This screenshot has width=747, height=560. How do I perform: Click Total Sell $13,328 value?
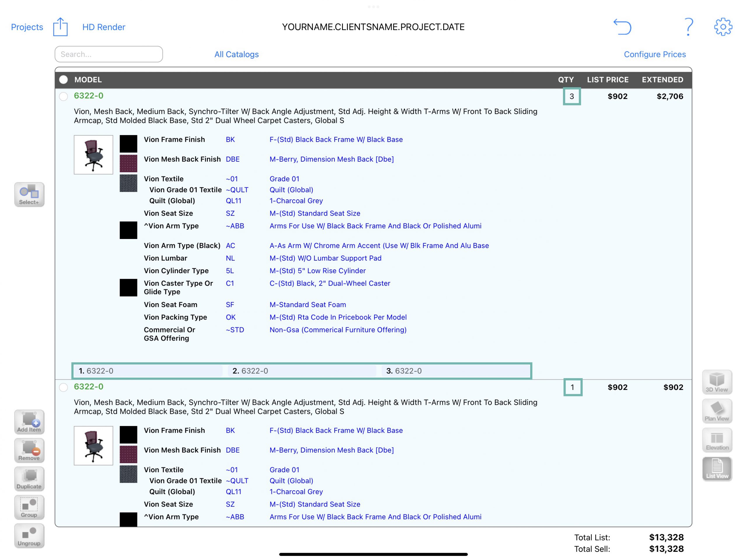(666, 549)
